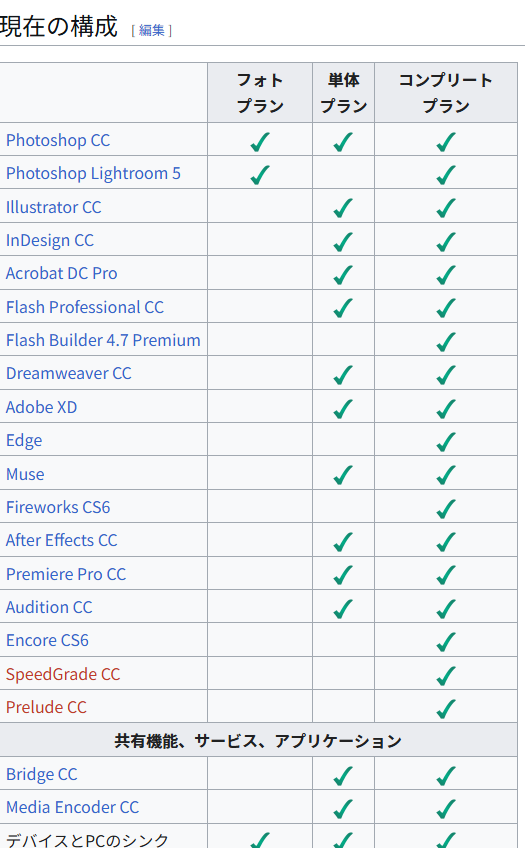Follow the InDesign CC link

(x=50, y=240)
